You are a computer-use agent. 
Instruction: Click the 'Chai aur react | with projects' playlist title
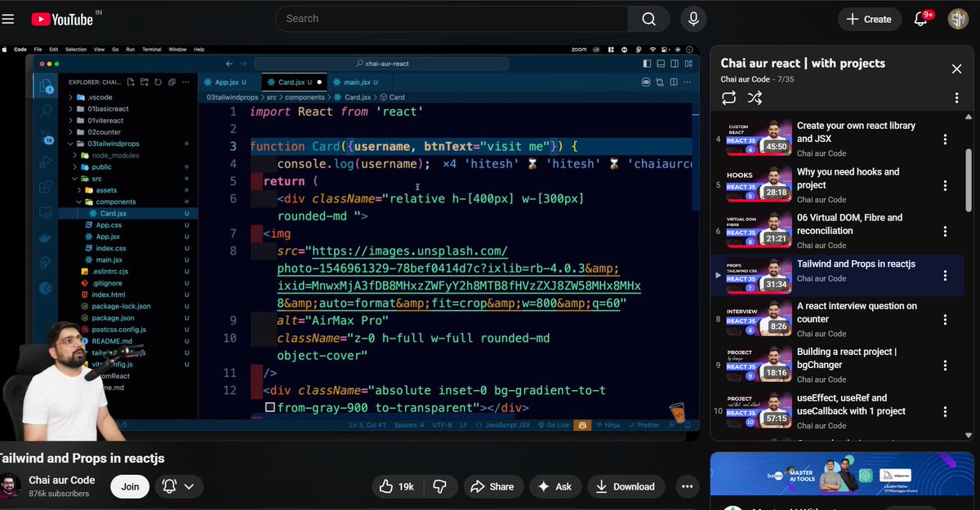tap(803, 63)
